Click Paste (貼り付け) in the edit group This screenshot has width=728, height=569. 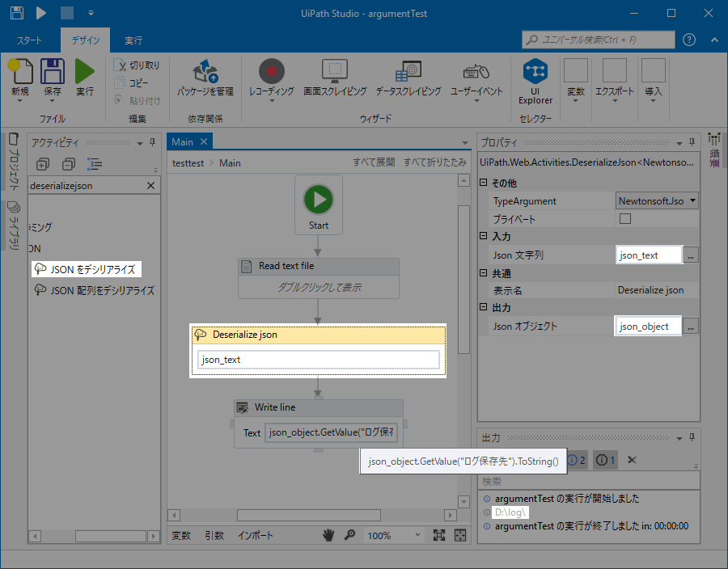(137, 101)
